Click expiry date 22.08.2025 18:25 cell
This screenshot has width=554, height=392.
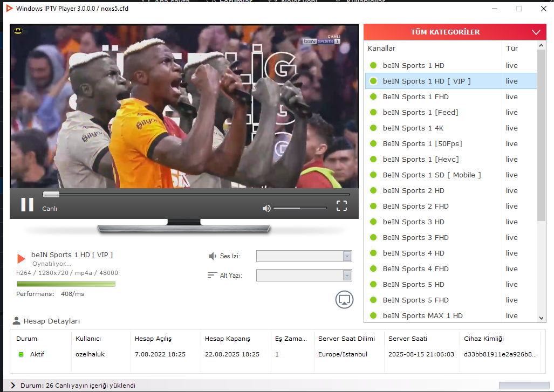(232, 354)
